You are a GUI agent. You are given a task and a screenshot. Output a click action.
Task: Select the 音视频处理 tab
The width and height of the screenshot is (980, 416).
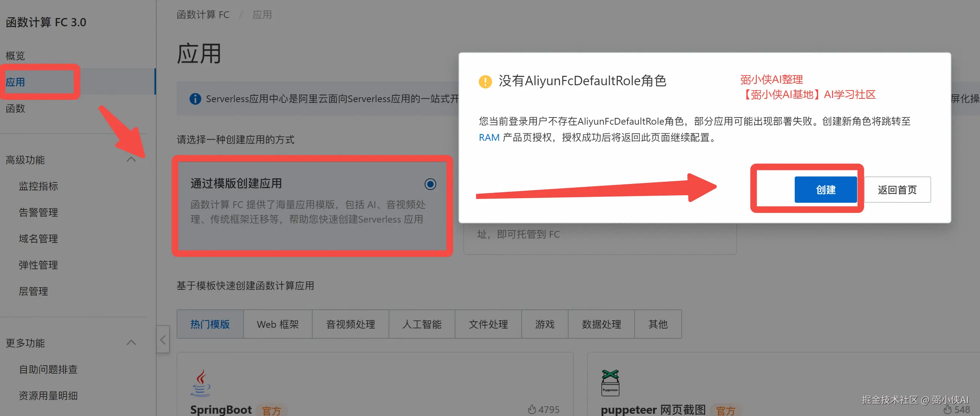(350, 324)
